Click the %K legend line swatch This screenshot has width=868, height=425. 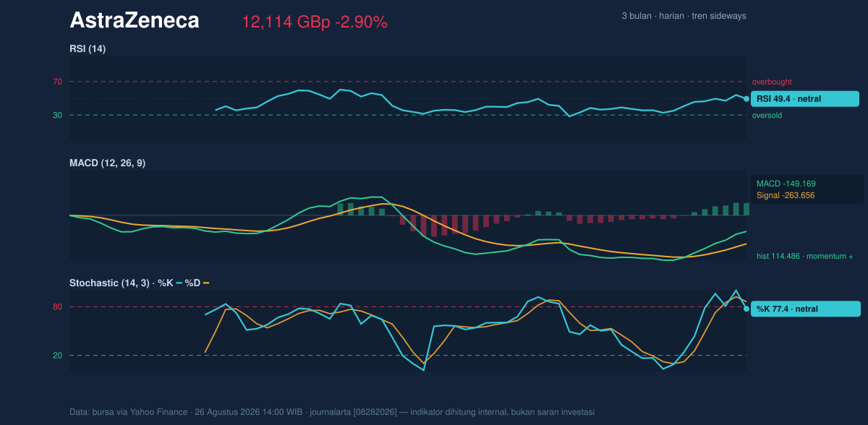pos(179,283)
